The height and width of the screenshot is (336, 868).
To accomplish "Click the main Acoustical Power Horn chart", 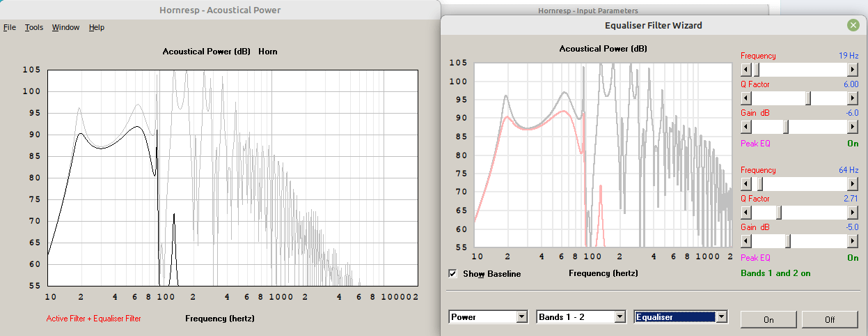I will click(x=232, y=178).
